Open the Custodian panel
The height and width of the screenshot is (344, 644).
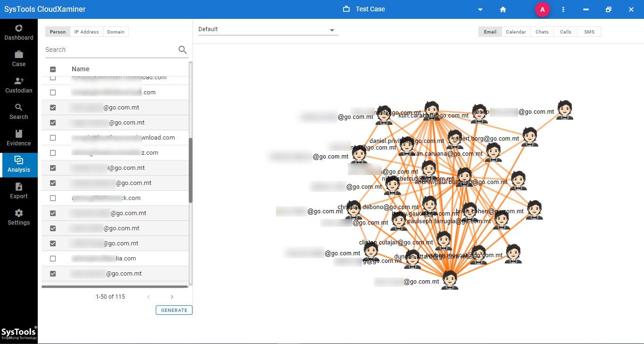point(19,85)
